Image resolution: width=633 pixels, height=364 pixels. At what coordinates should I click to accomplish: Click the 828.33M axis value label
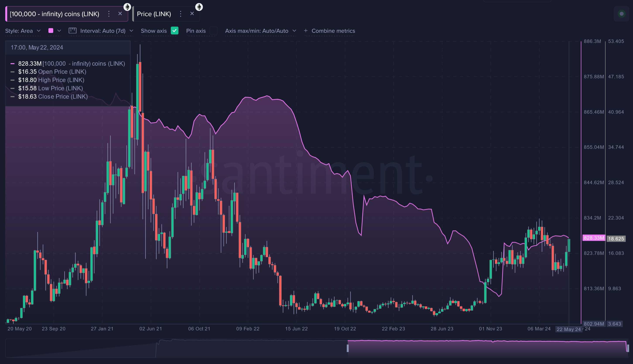(x=594, y=238)
